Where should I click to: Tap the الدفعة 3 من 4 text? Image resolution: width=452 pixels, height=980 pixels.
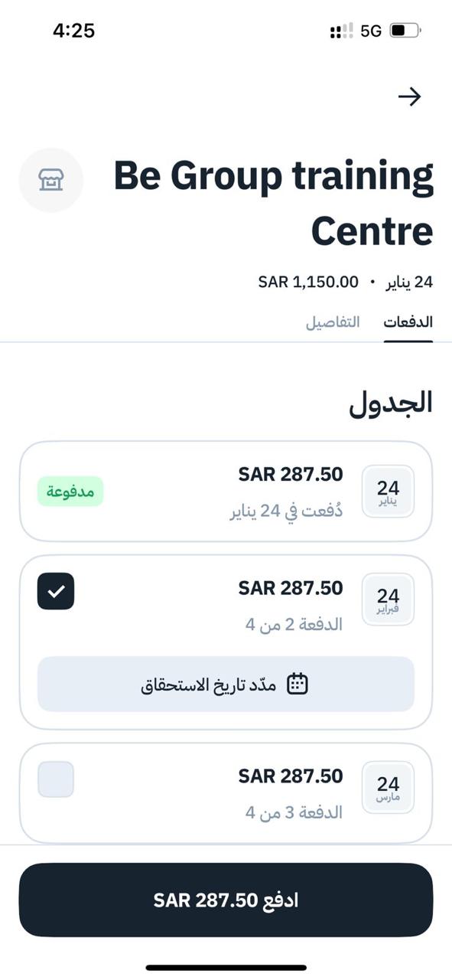click(x=294, y=812)
